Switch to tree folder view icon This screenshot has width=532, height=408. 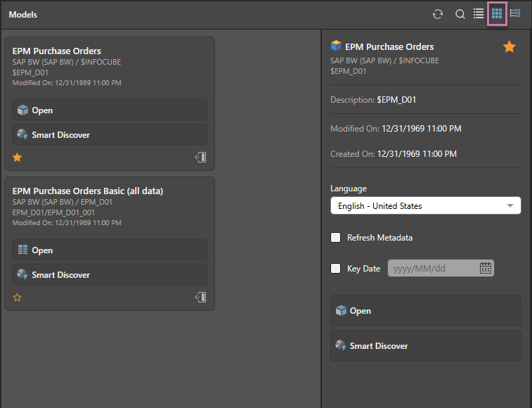point(515,13)
